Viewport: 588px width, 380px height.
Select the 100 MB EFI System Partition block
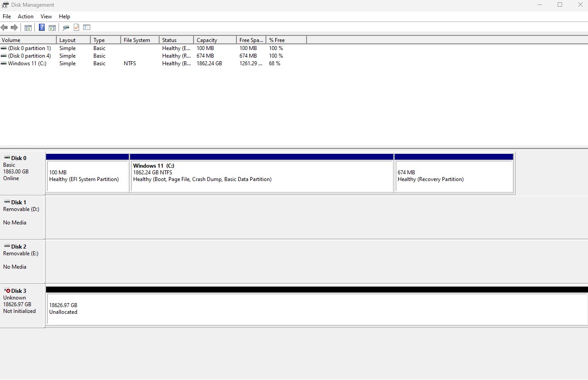[88, 176]
